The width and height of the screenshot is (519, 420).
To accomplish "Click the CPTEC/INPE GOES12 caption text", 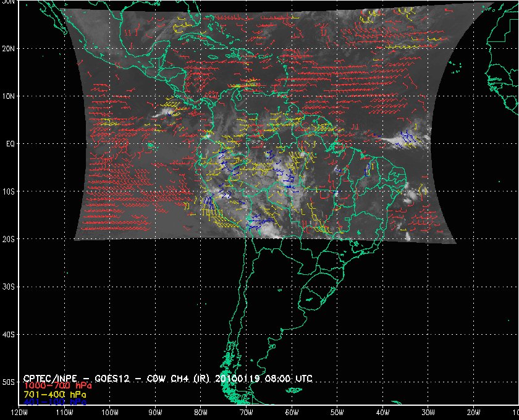I will pyautogui.click(x=168, y=378).
